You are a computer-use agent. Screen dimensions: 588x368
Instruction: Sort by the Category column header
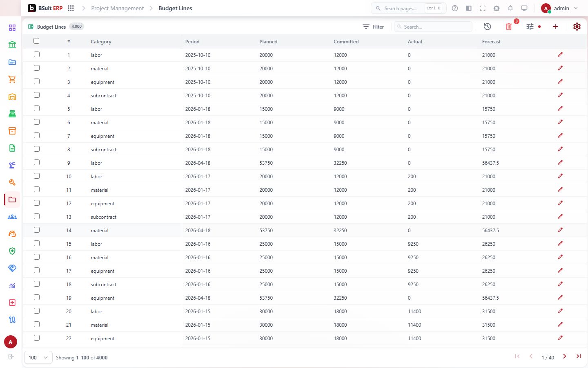click(x=101, y=41)
